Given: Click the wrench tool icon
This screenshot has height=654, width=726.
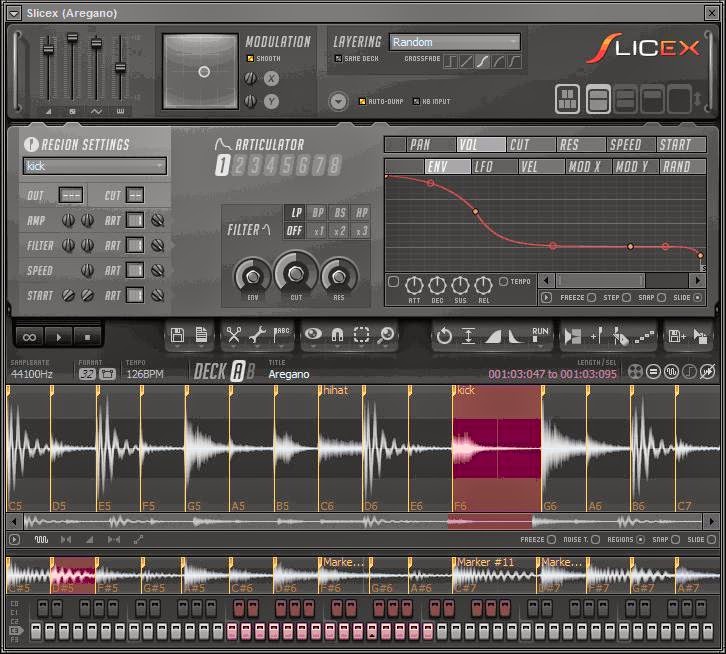Looking at the screenshot, I should pos(257,335).
